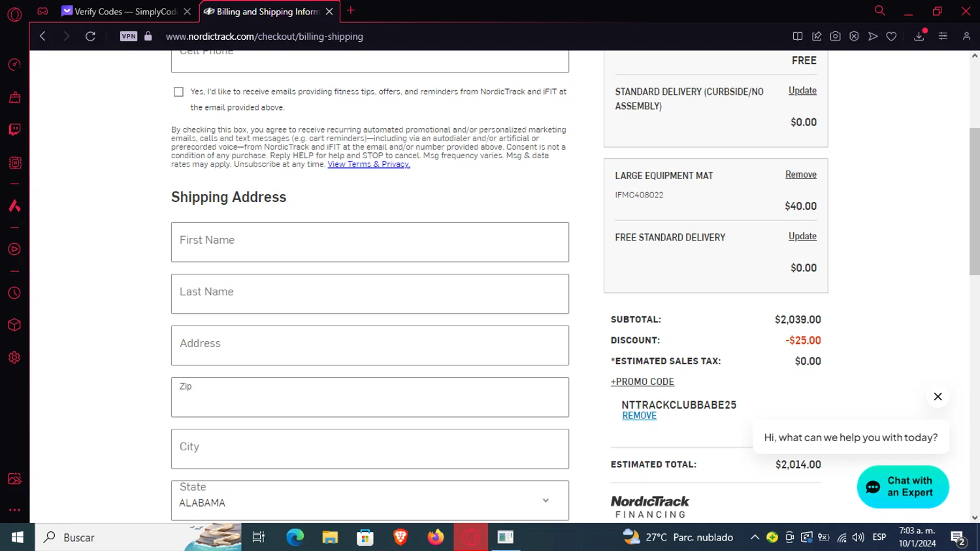Open the reader book icon in toolbar
Viewport: 980px width, 551px height.
(x=798, y=37)
